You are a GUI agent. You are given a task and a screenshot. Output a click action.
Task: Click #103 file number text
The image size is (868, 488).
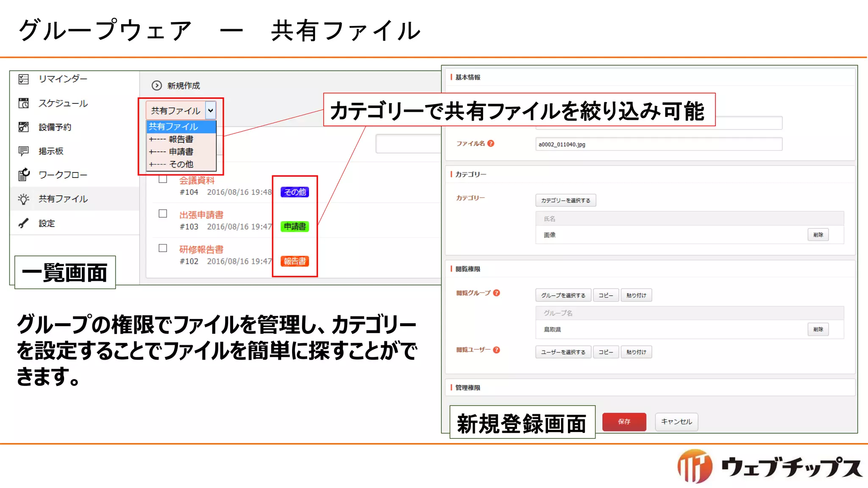[189, 227]
